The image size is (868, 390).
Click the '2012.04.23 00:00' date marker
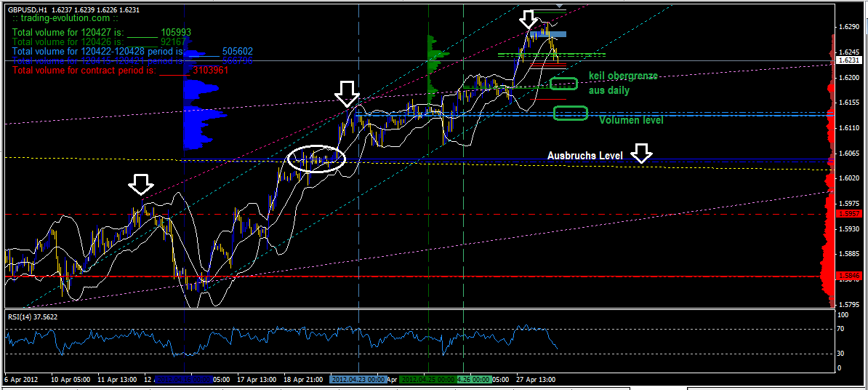[357, 380]
